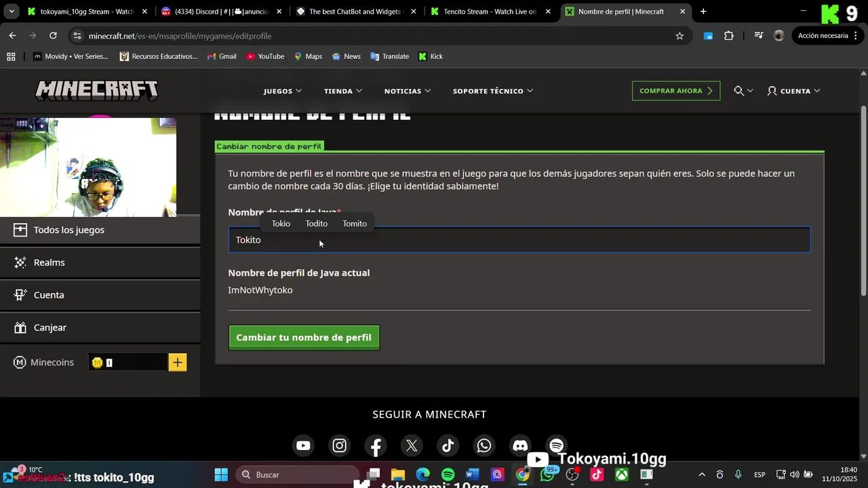Choose the Todito suggestion
Viewport: 868px width, 488px height.
point(316,224)
